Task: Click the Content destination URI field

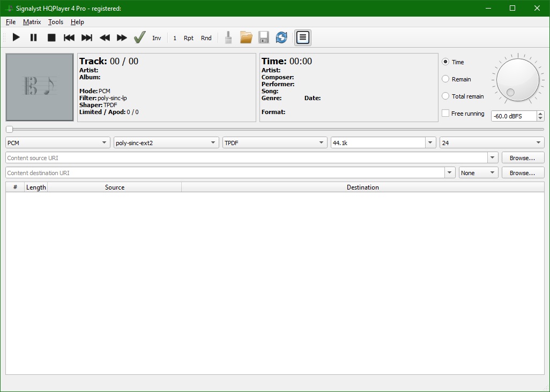Action: [x=225, y=172]
